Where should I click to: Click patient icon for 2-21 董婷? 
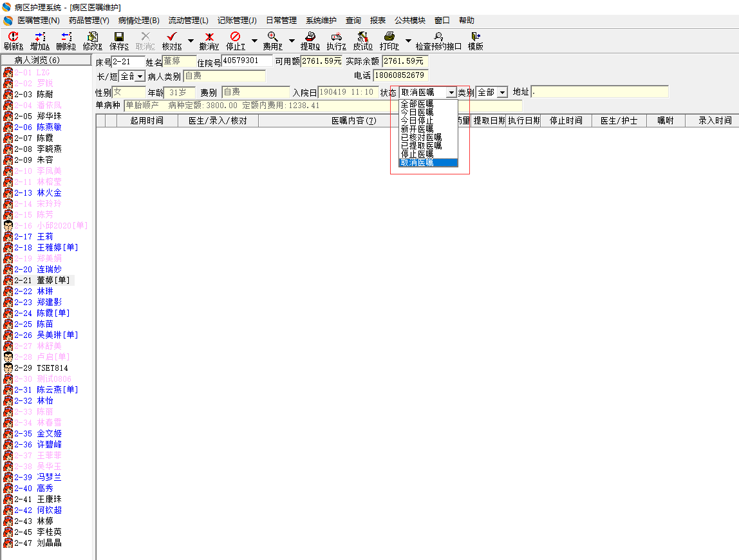coord(8,281)
